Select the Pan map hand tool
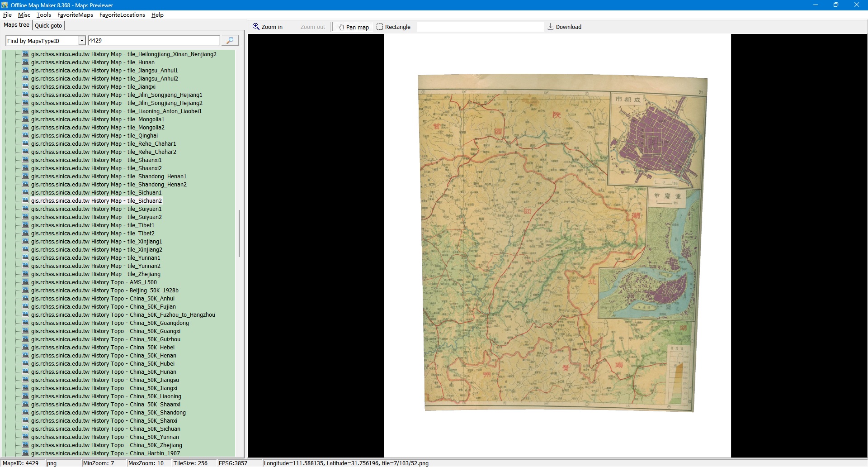This screenshot has width=868, height=467. (x=354, y=27)
